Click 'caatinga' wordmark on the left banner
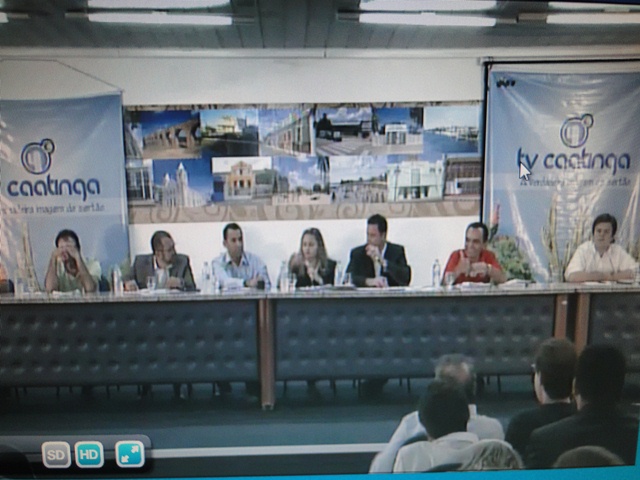640x480 pixels. point(54,187)
